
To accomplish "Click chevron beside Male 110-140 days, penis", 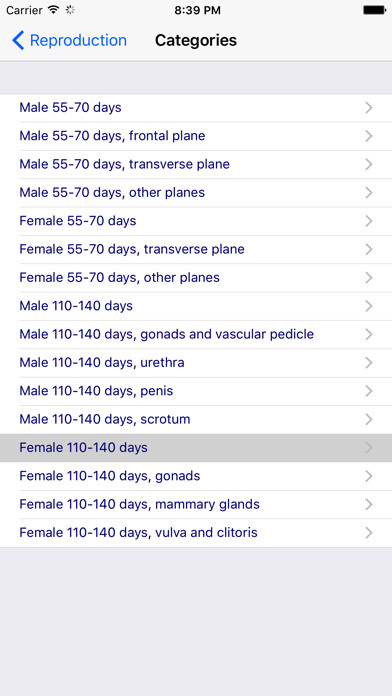I will [x=368, y=391].
